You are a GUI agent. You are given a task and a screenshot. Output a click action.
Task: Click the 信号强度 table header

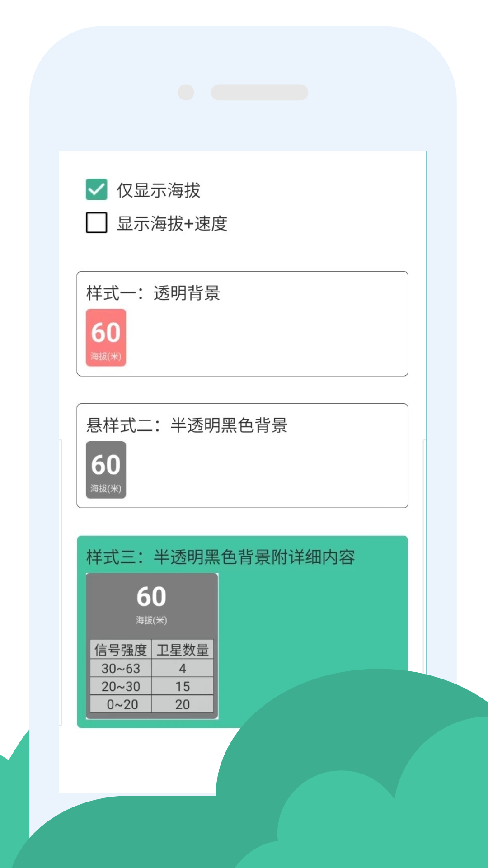click(121, 650)
